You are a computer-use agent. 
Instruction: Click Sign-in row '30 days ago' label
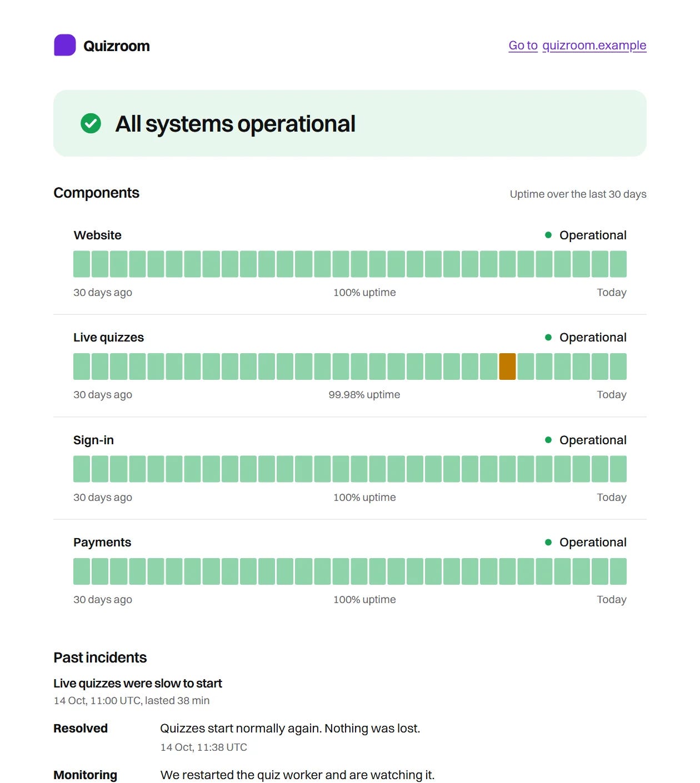103,497
